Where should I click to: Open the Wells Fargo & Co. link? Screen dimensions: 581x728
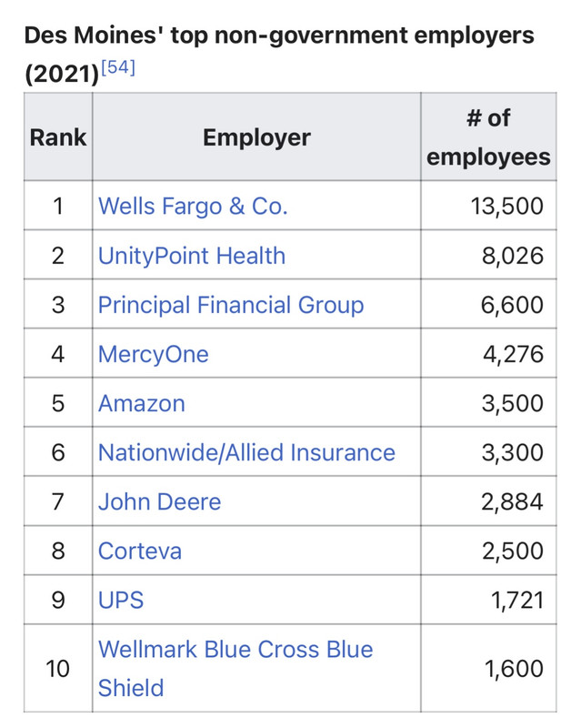pos(193,207)
